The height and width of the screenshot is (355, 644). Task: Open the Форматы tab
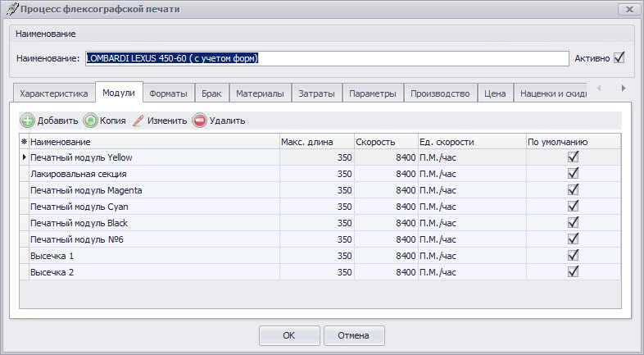169,93
